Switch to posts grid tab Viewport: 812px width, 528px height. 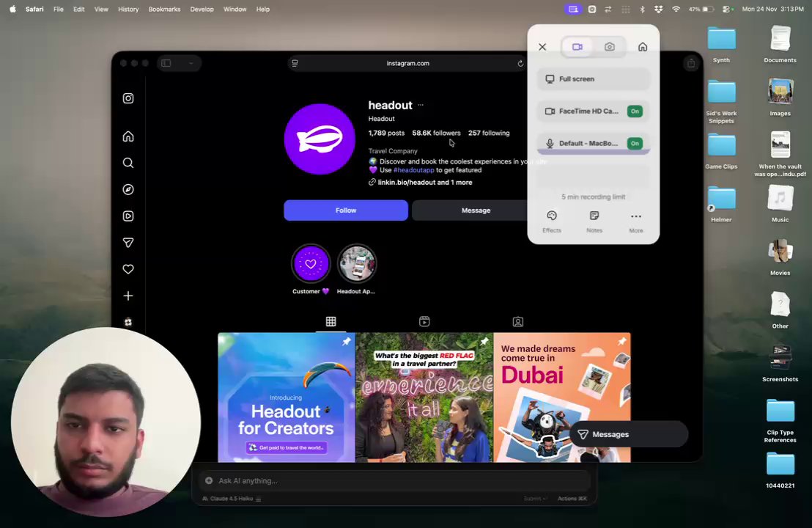click(331, 321)
